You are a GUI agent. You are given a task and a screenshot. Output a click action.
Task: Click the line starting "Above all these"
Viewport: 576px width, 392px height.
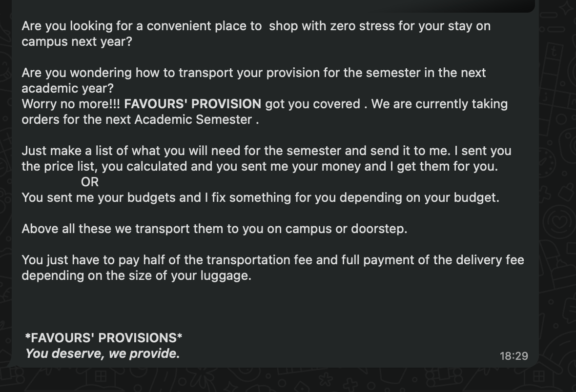214,229
